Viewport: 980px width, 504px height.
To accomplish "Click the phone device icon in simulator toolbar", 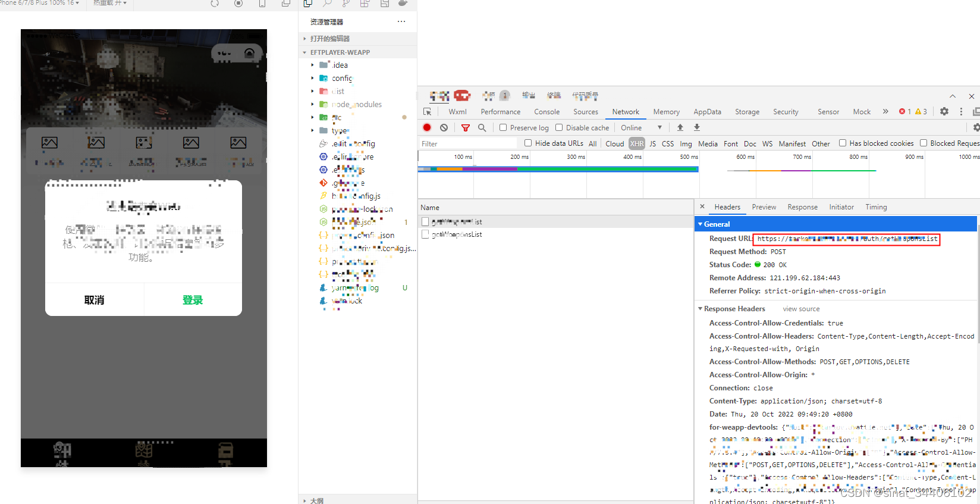I will 262,3.
